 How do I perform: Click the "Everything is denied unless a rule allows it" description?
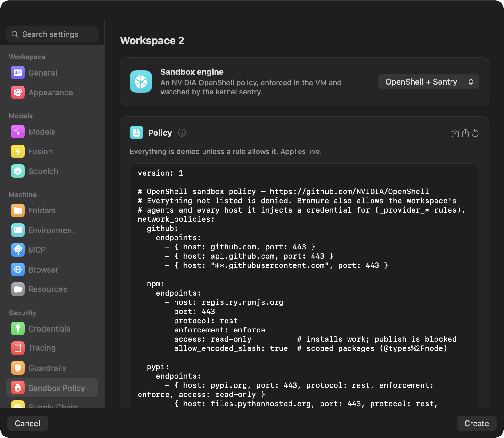pyautogui.click(x=226, y=152)
